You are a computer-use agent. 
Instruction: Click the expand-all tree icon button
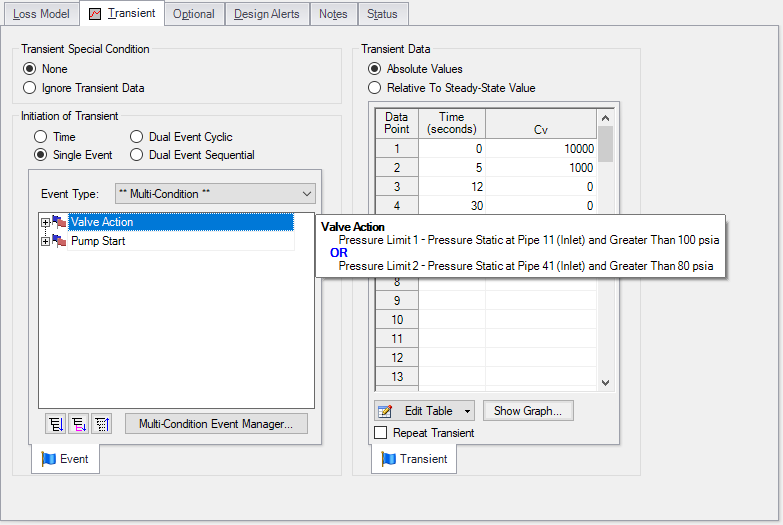[55, 424]
